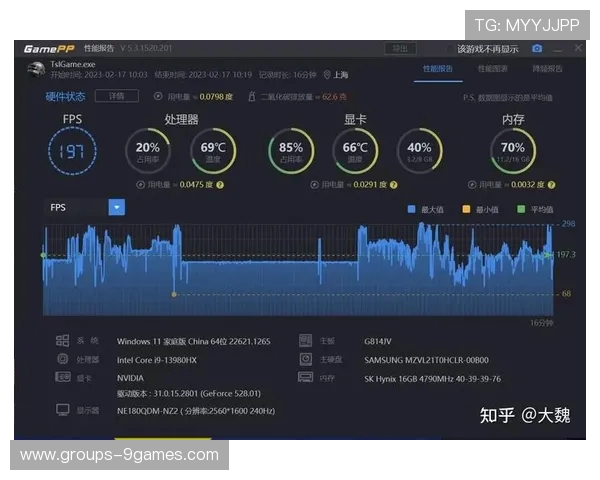Click the SAMSUNG MZVL21T0HCLR-00B00 text
600x480 pixels.
[426, 360]
